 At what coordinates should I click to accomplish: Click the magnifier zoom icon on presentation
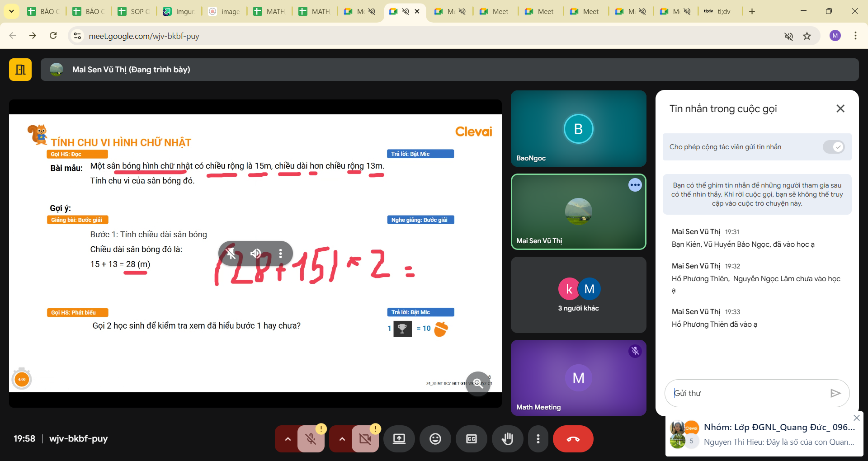(478, 384)
